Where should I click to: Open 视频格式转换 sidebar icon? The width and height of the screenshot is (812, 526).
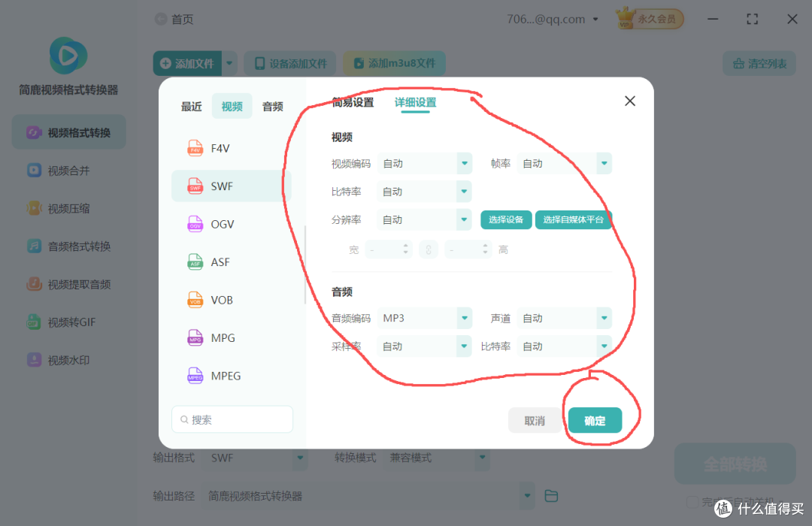34,132
